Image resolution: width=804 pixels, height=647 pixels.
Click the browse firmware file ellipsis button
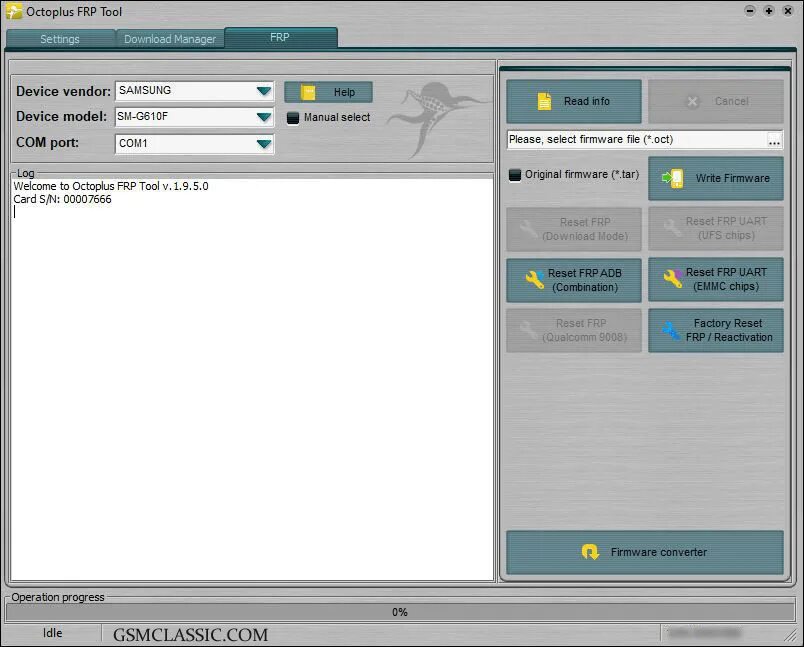tap(774, 140)
